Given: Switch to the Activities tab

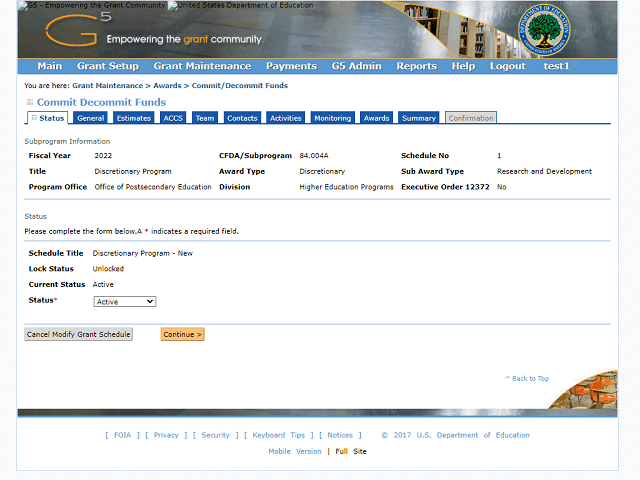Looking at the screenshot, I should [285, 118].
